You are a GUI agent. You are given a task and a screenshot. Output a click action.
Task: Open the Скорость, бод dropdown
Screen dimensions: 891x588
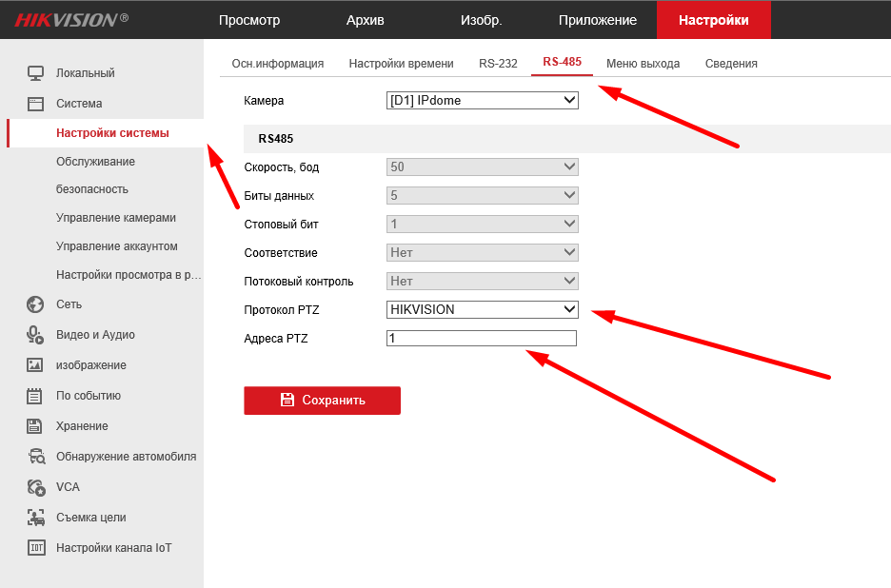482,167
